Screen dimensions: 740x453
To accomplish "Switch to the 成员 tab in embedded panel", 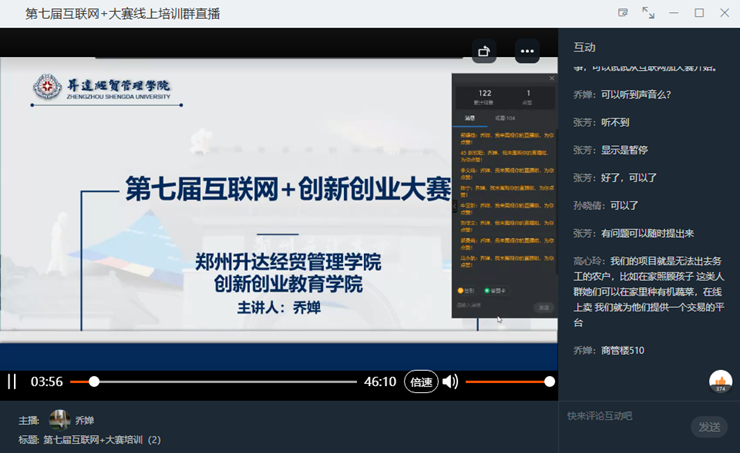I will (504, 118).
